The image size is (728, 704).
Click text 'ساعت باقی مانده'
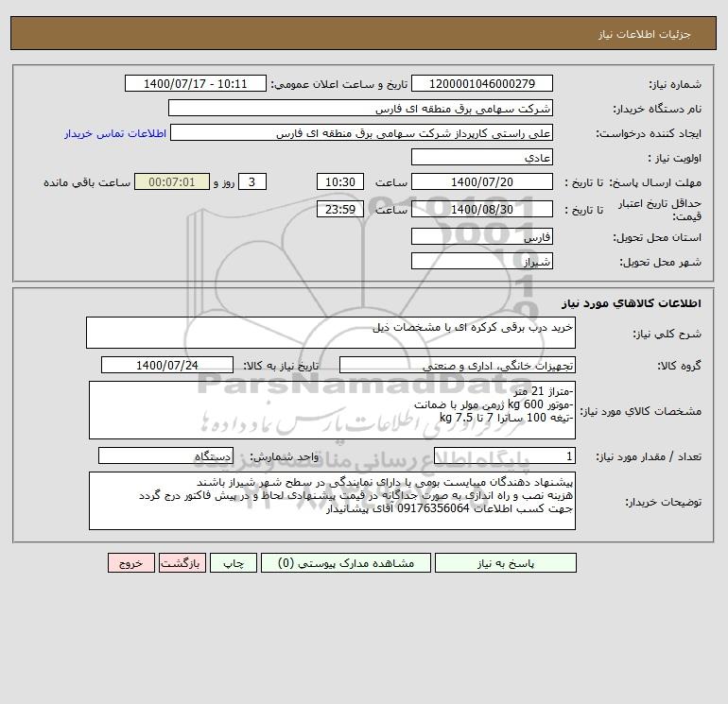pos(87,182)
